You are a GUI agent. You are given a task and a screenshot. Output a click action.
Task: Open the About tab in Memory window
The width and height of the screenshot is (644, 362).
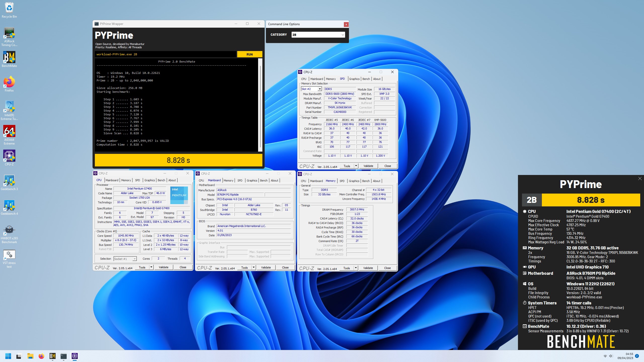(377, 181)
